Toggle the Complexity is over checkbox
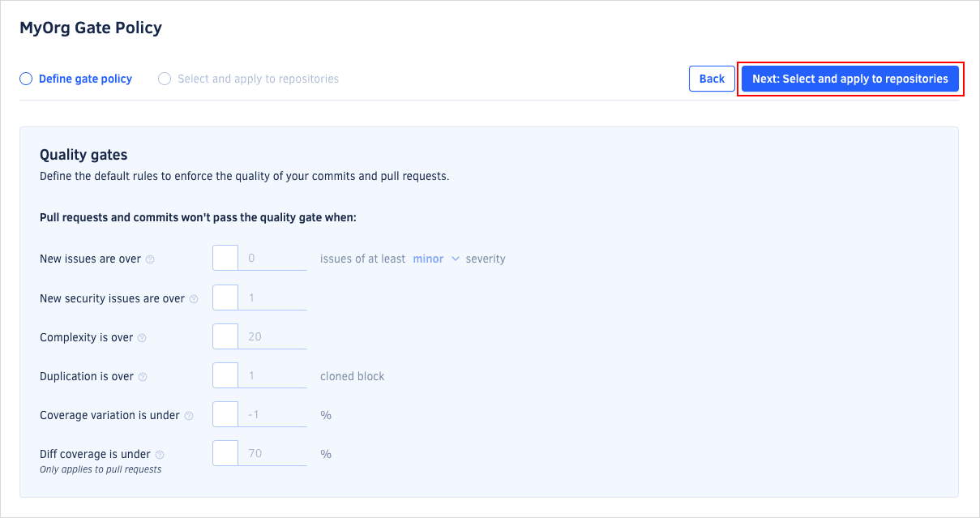This screenshot has height=518, width=980. click(x=225, y=336)
